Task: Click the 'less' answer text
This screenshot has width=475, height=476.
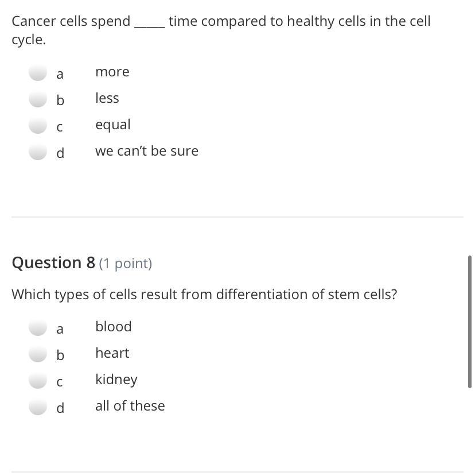Action: (x=107, y=98)
